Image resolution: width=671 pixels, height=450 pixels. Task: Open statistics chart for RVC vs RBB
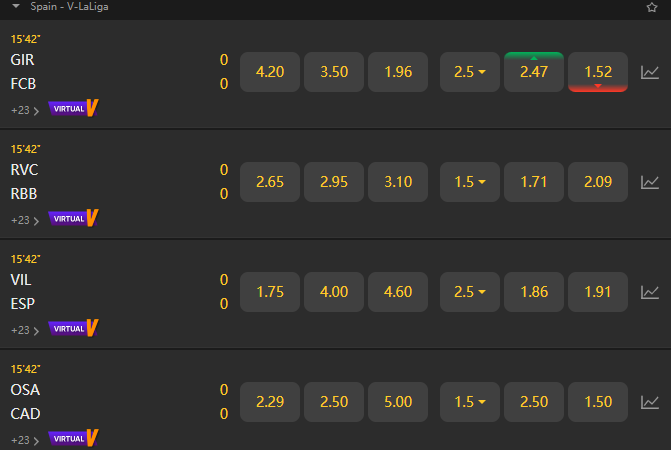click(650, 182)
